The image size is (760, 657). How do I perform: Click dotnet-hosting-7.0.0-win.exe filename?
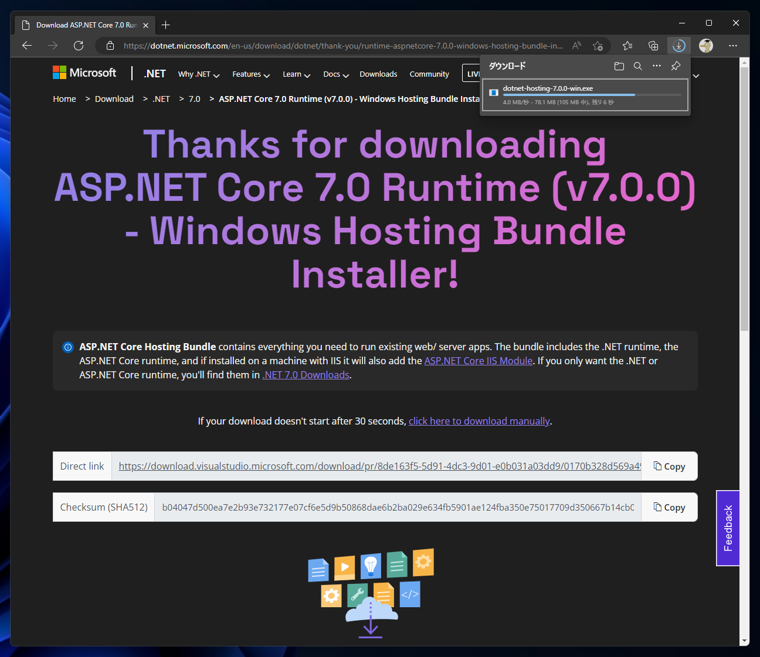548,88
